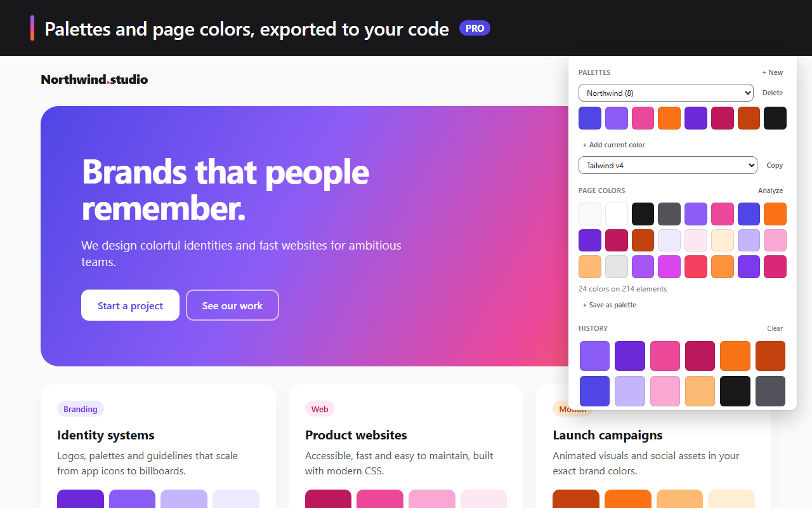Copy the Tailwind v4 export code

click(x=775, y=165)
